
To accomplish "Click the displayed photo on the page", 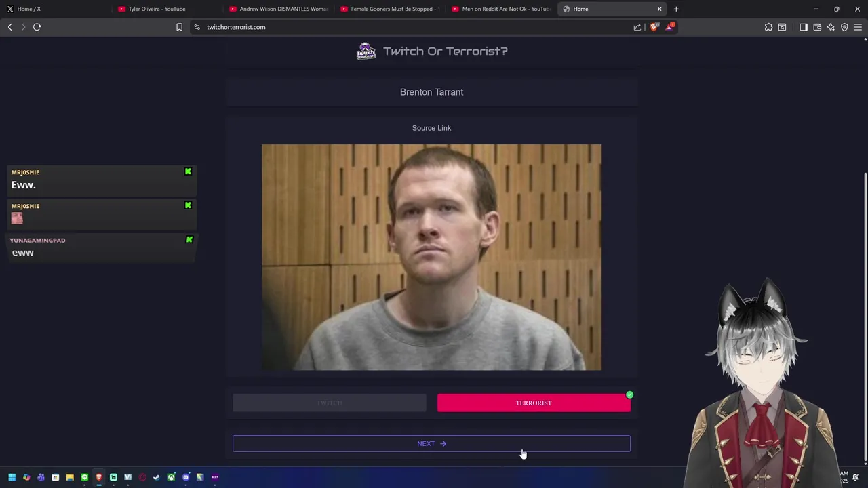I will (431, 258).
